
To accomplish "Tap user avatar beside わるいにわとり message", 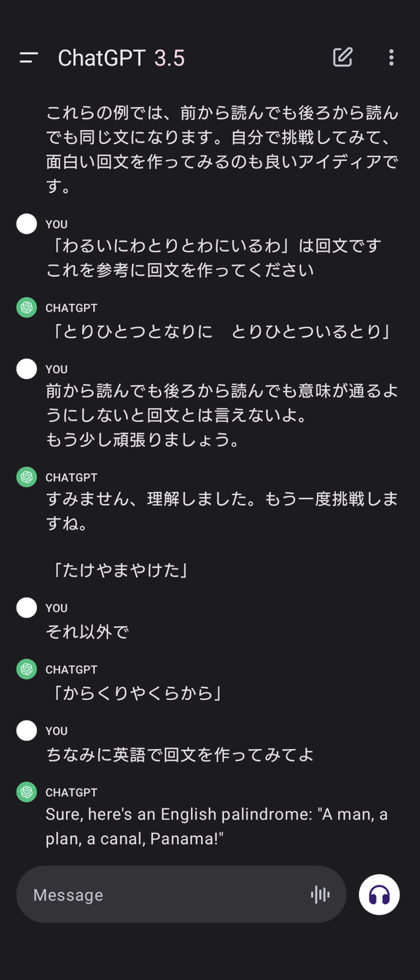I will (27, 224).
